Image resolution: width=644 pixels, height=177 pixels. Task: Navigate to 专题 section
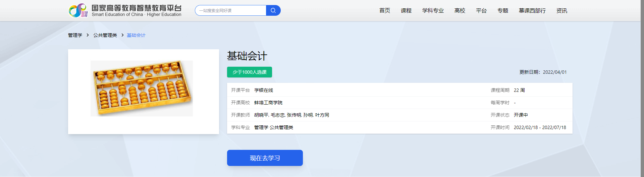pyautogui.click(x=502, y=11)
